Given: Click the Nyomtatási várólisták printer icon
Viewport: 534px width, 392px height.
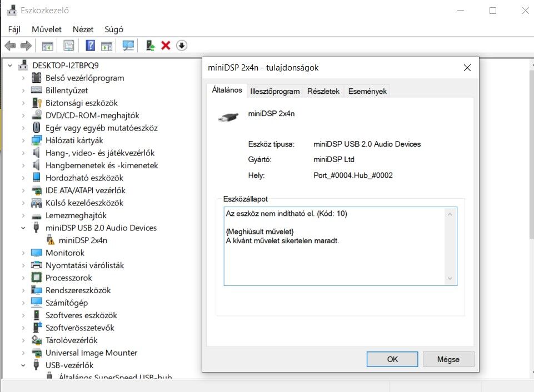Looking at the screenshot, I should coord(37,265).
